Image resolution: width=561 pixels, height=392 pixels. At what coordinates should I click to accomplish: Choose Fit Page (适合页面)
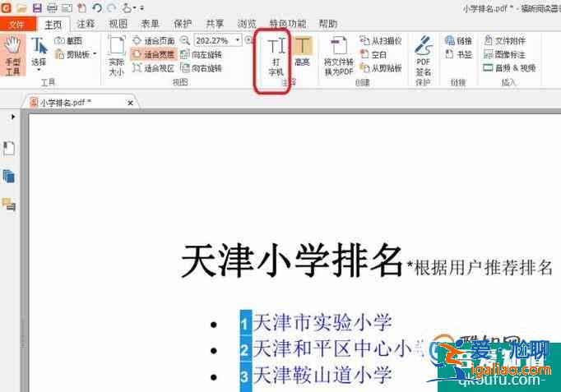click(153, 41)
